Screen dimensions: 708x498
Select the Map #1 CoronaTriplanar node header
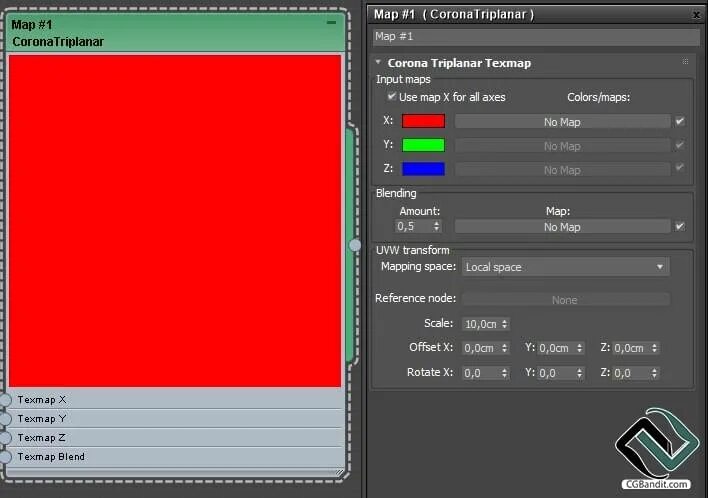point(175,33)
